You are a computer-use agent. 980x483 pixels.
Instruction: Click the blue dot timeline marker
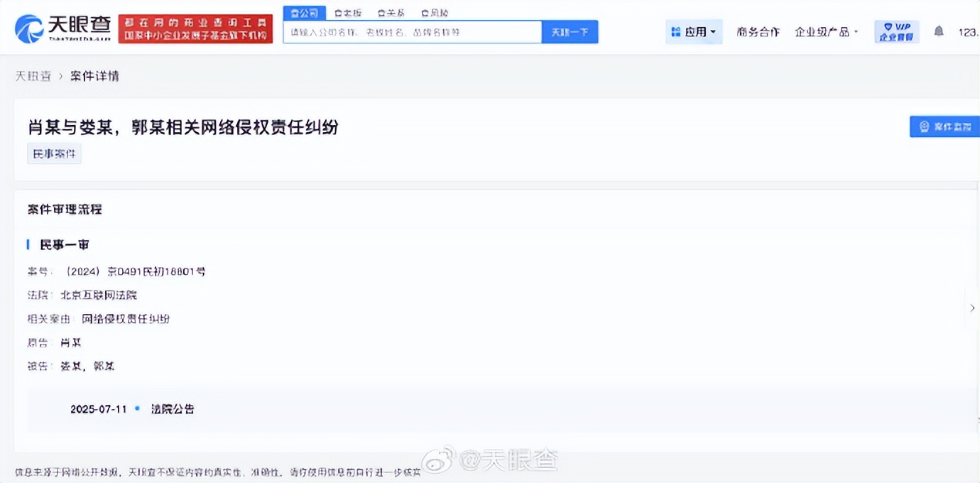[x=137, y=408]
